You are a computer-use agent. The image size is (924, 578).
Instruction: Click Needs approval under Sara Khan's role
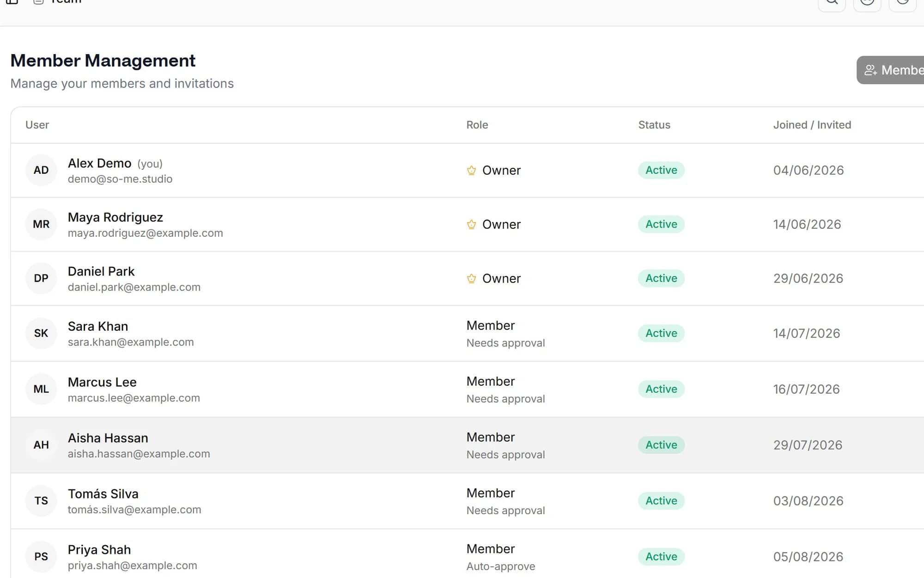click(x=506, y=343)
